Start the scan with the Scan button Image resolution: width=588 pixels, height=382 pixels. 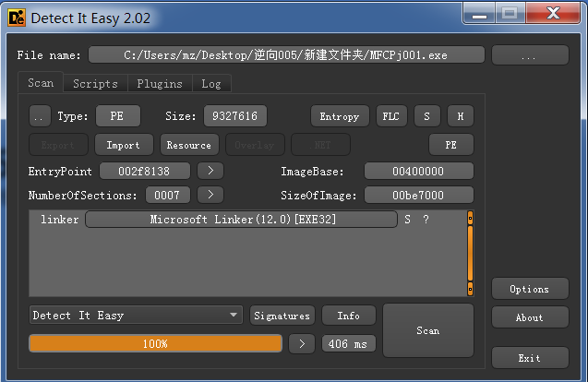428,330
